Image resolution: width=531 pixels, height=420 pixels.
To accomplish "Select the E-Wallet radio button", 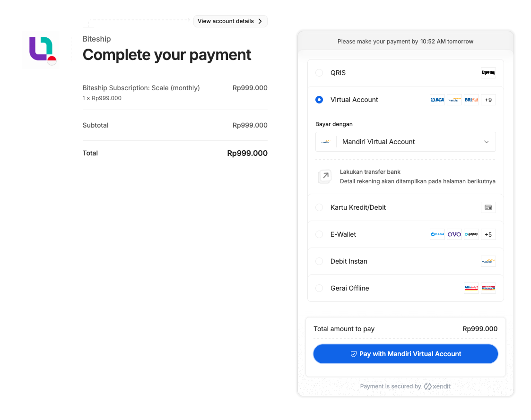I will click(319, 234).
